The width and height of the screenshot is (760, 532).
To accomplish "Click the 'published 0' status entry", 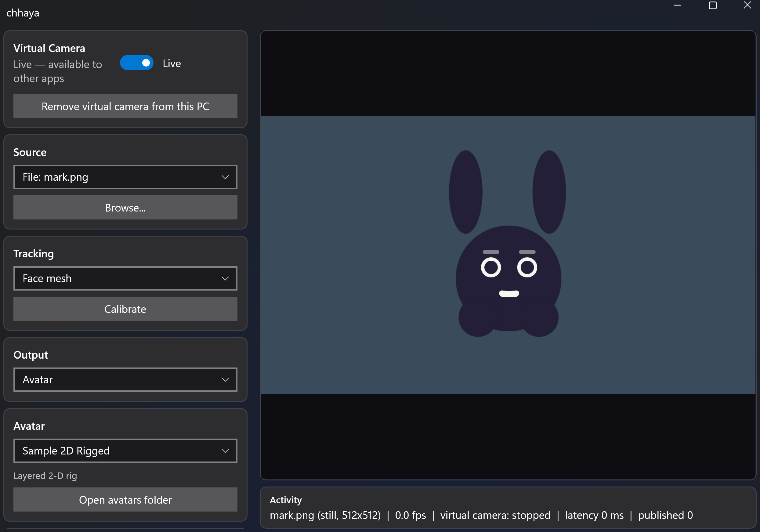I will (x=665, y=515).
